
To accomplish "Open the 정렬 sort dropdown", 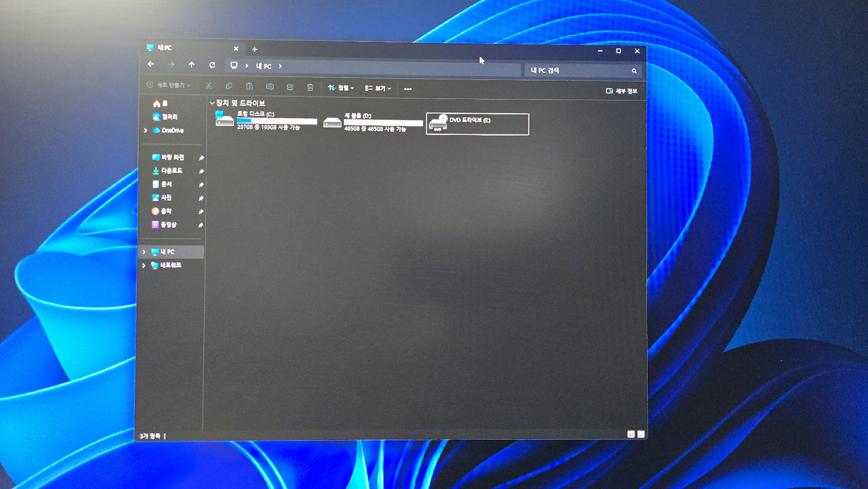I will [x=341, y=87].
